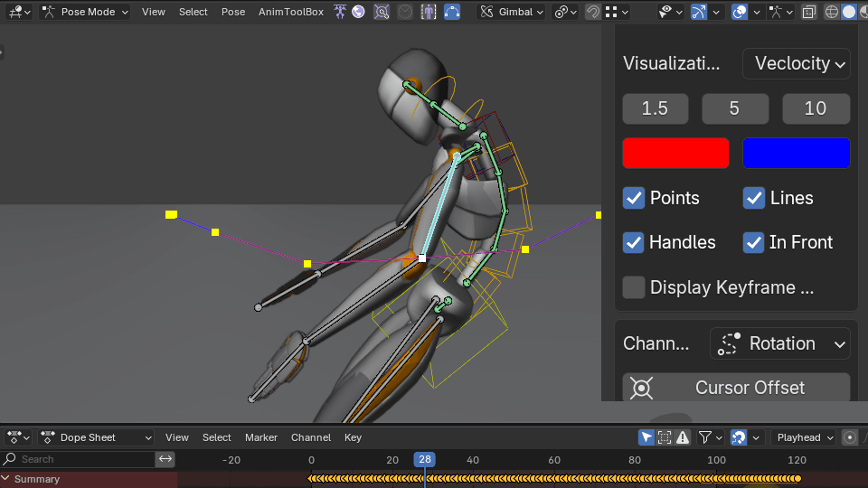The width and height of the screenshot is (868, 488).
Task: Toggle only-show-errors warning icon in Dope Sheet
Action: (683, 437)
